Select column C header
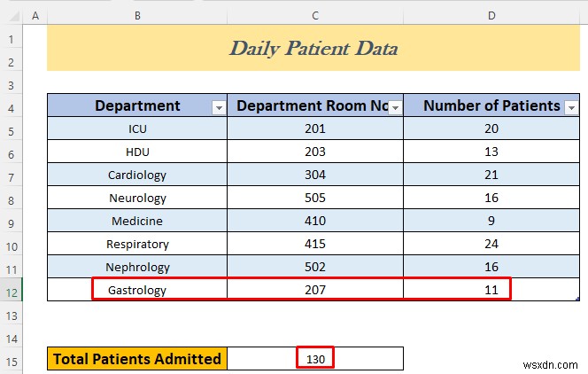The width and height of the screenshot is (588, 374). (x=314, y=17)
